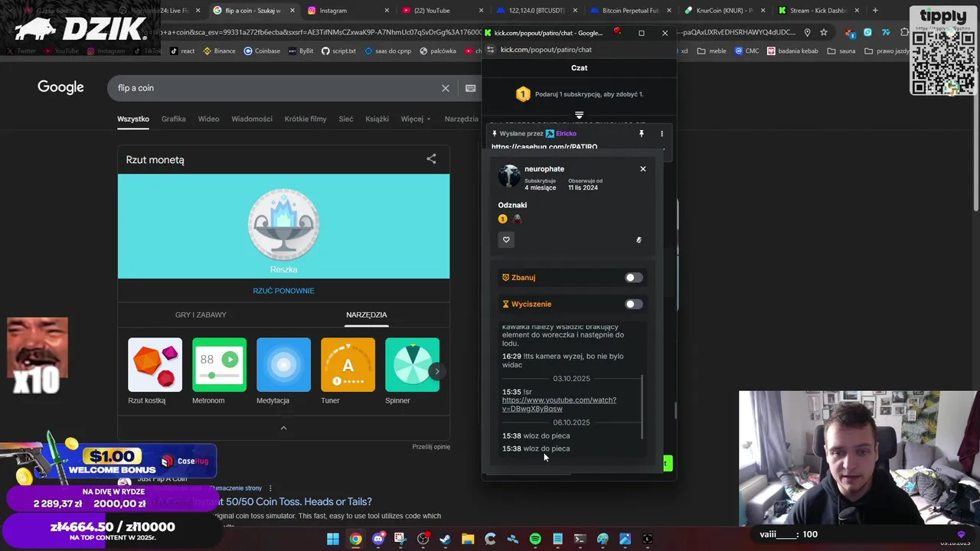The width and height of the screenshot is (980, 551).
Task: Click RZUĆ PONOWNIE to flip again
Action: [x=283, y=291]
